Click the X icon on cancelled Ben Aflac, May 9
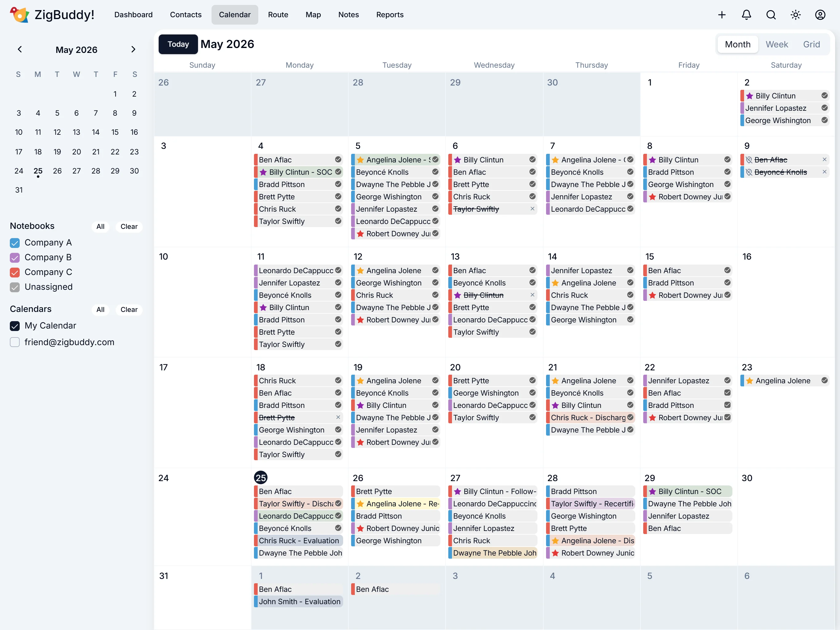Screen dimensions: 840x630 coord(824,160)
